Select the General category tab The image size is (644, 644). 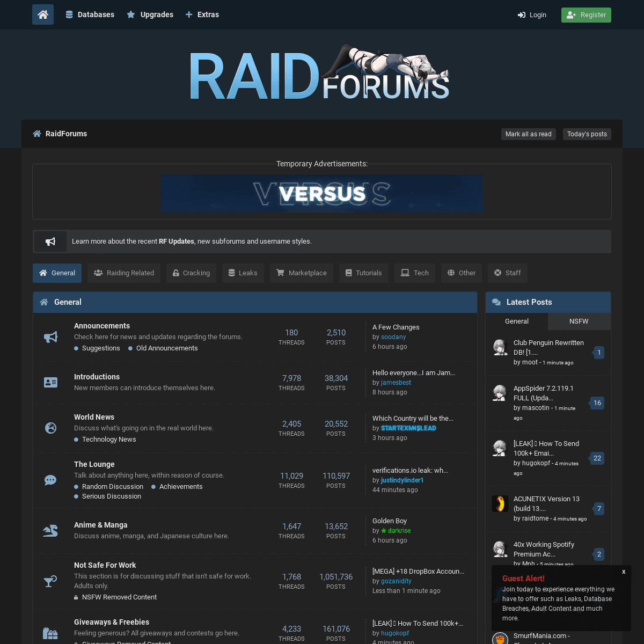click(57, 273)
